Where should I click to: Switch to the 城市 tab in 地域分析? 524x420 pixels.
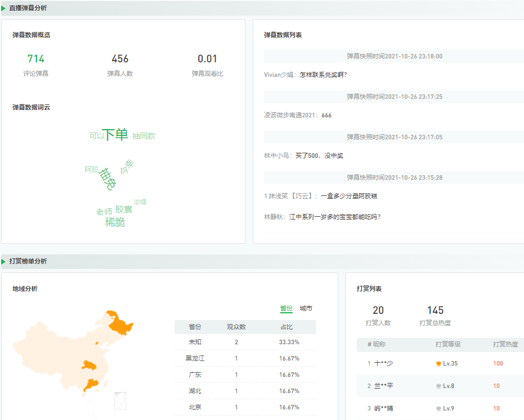(x=306, y=308)
